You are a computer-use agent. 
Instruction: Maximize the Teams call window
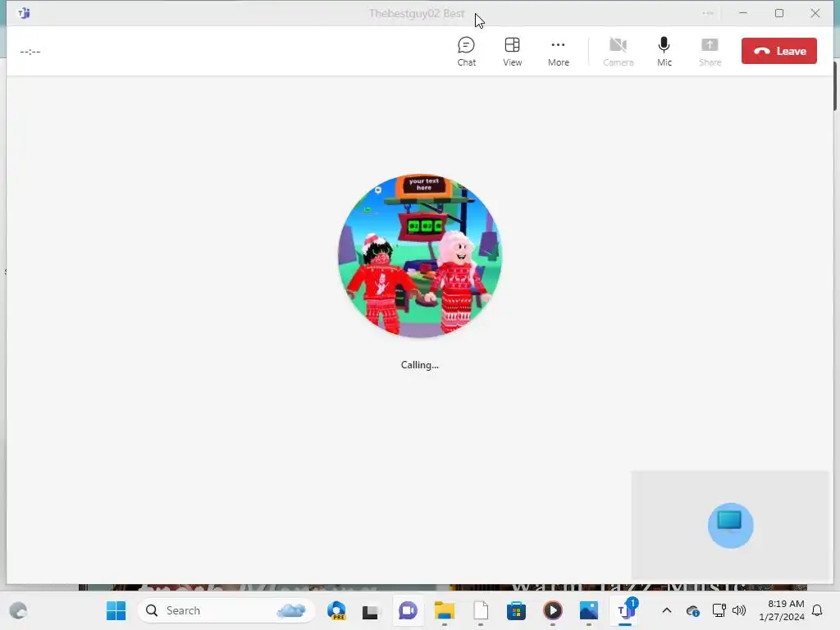tap(779, 13)
